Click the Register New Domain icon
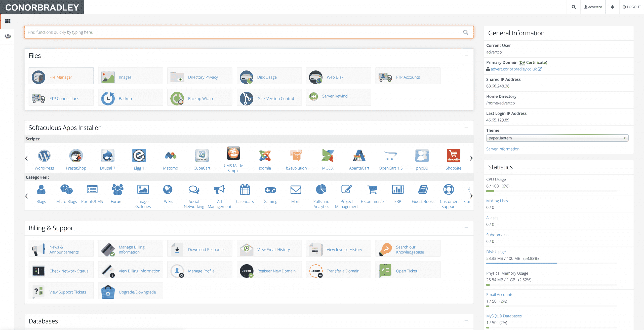Screen dimensions: 644x330 (246, 271)
